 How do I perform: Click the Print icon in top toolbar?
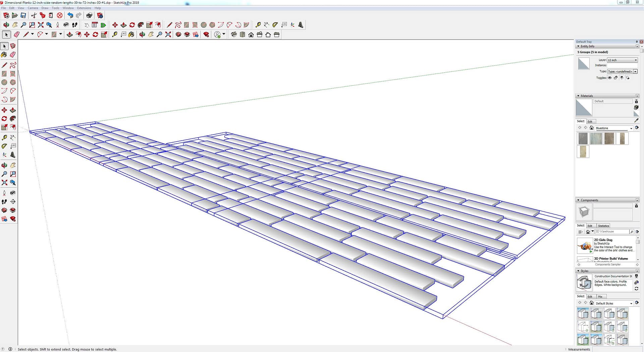89,15
